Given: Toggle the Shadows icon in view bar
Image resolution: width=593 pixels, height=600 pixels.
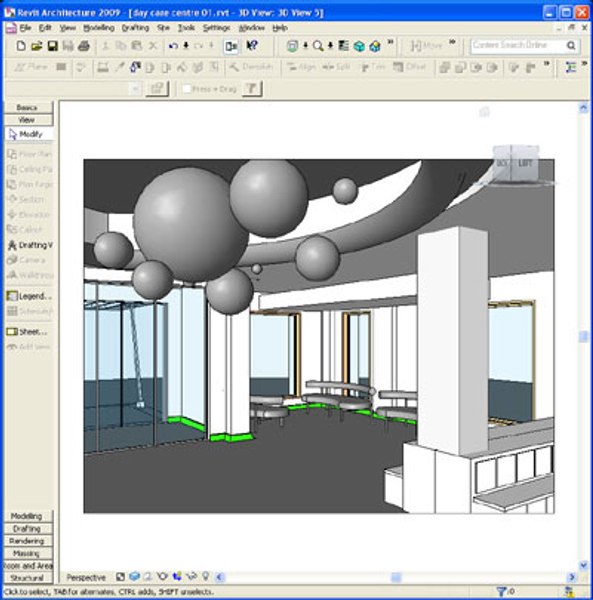Looking at the screenshot, I should click(148, 576).
